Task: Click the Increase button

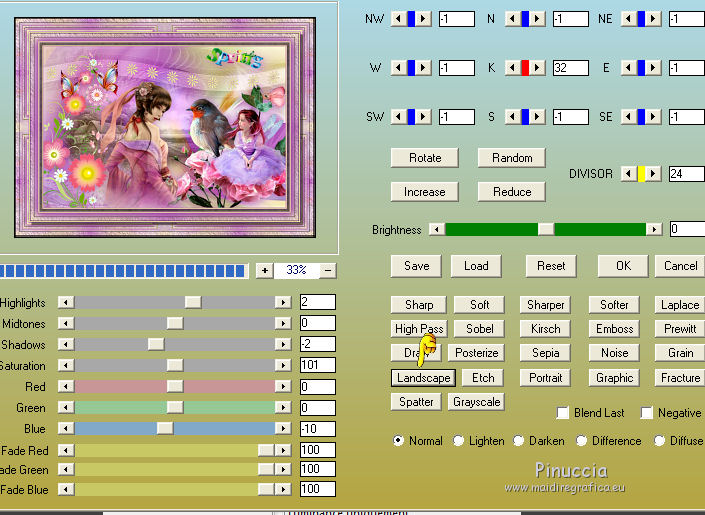Action: 425,192
